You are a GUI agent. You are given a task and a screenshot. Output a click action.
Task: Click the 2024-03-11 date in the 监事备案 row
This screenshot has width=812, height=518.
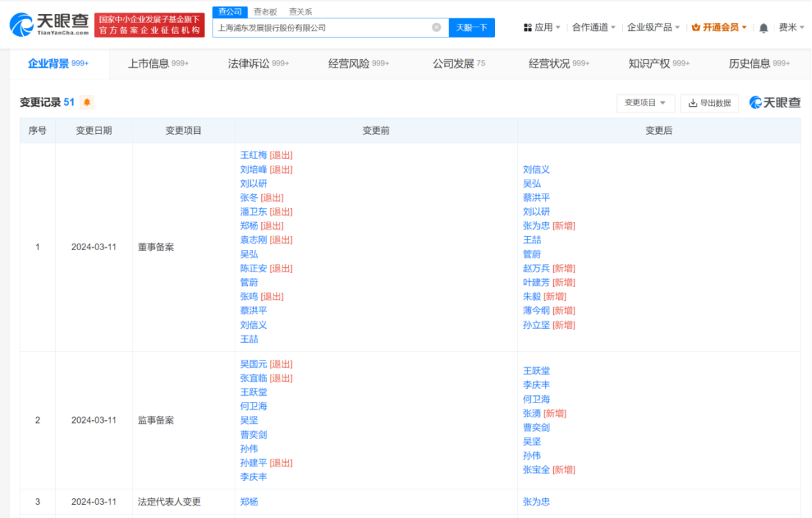[x=93, y=420]
